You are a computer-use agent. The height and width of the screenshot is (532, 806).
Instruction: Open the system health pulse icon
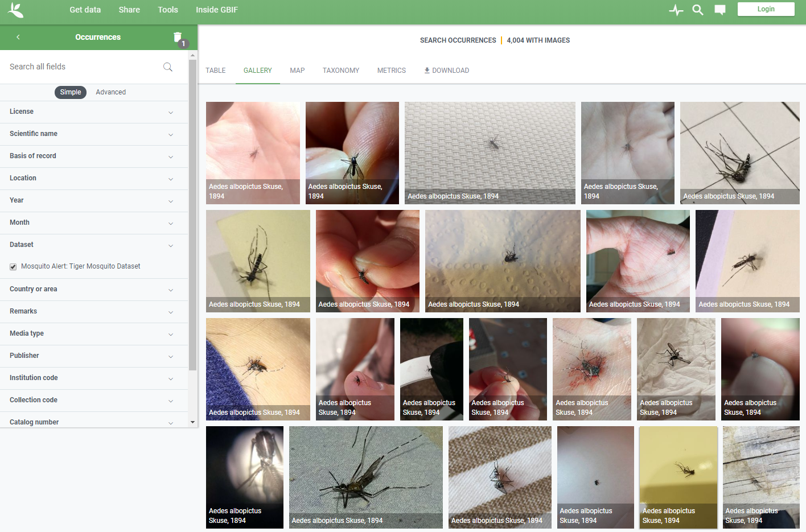pos(676,10)
